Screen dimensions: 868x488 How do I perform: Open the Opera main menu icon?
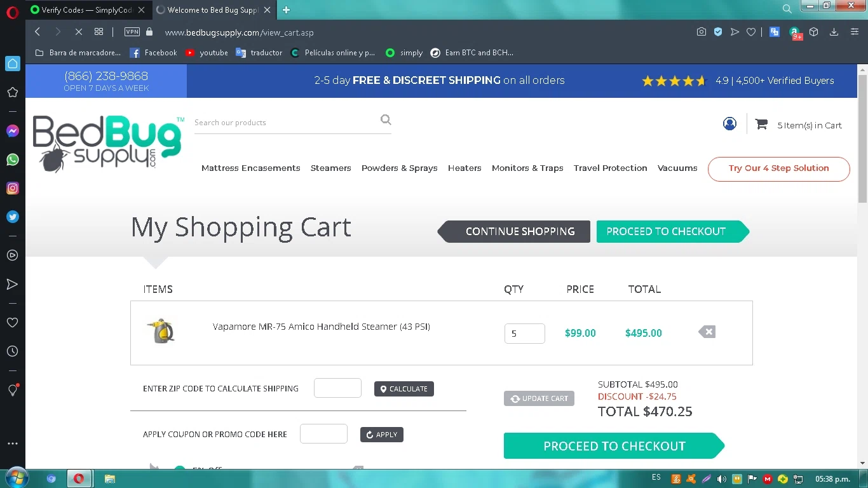click(12, 11)
